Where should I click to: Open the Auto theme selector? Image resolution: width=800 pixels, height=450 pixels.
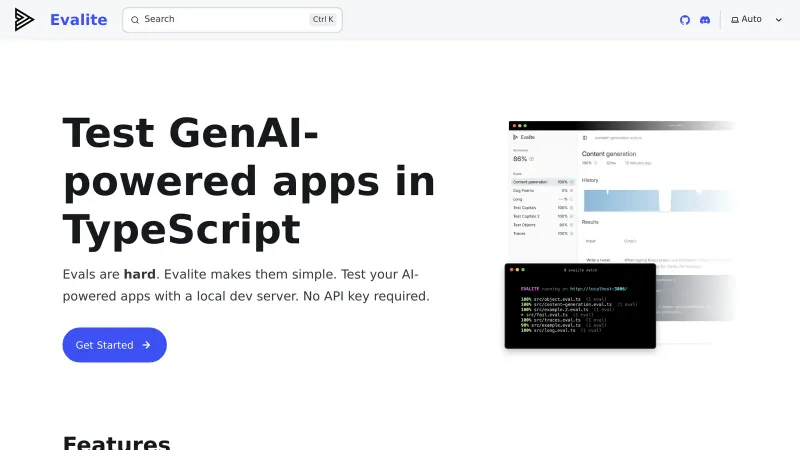[751, 20]
